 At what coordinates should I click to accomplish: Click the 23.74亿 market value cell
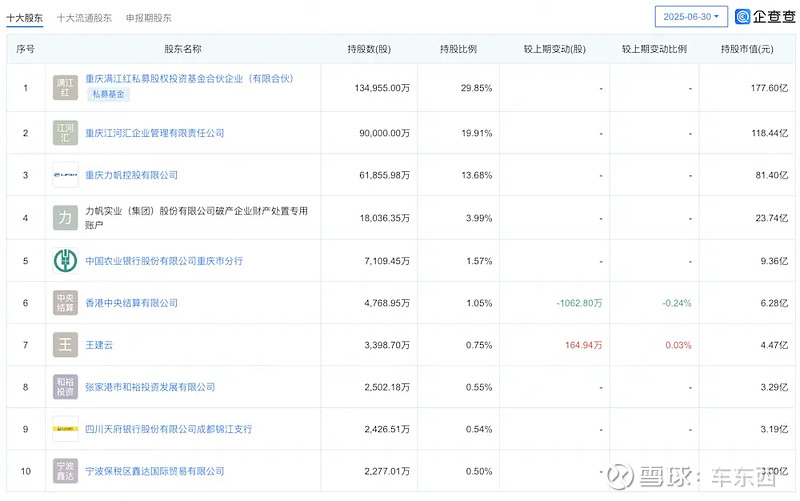[x=772, y=218]
